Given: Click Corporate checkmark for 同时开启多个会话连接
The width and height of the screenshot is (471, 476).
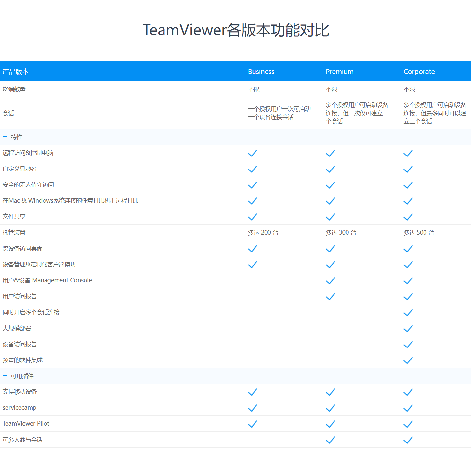Looking at the screenshot, I should [x=408, y=312].
